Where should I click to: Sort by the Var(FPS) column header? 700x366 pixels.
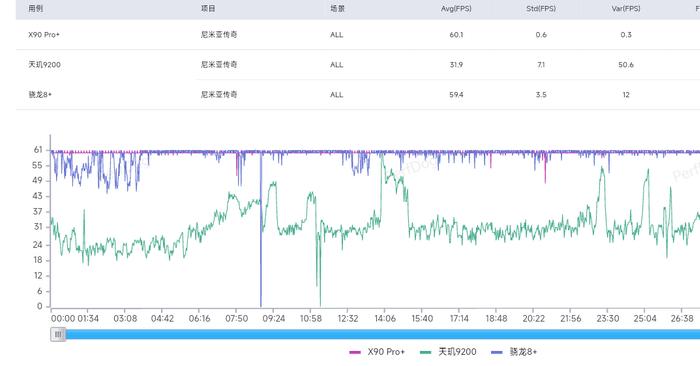[626, 8]
